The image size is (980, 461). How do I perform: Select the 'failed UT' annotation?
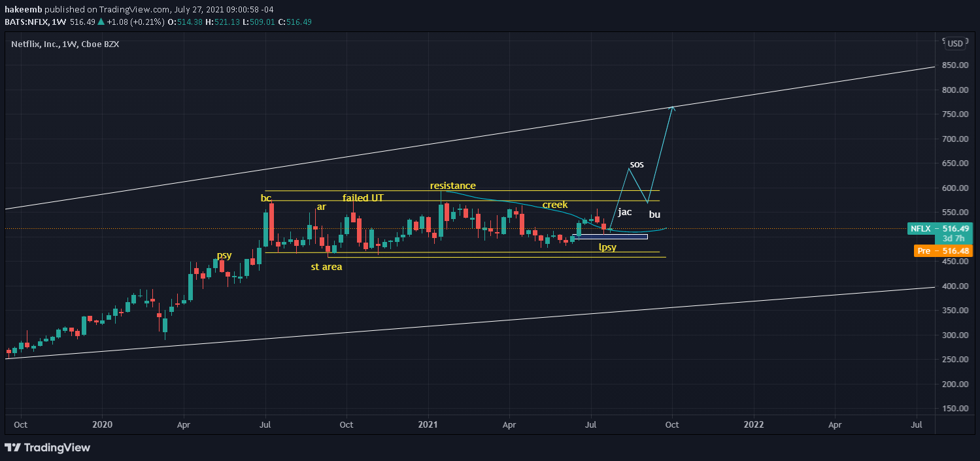363,197
